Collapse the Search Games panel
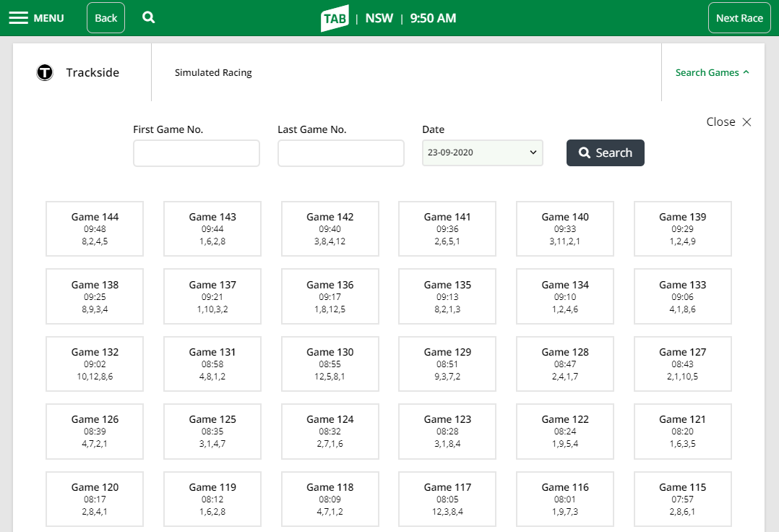This screenshot has height=532, width=779. tap(712, 72)
